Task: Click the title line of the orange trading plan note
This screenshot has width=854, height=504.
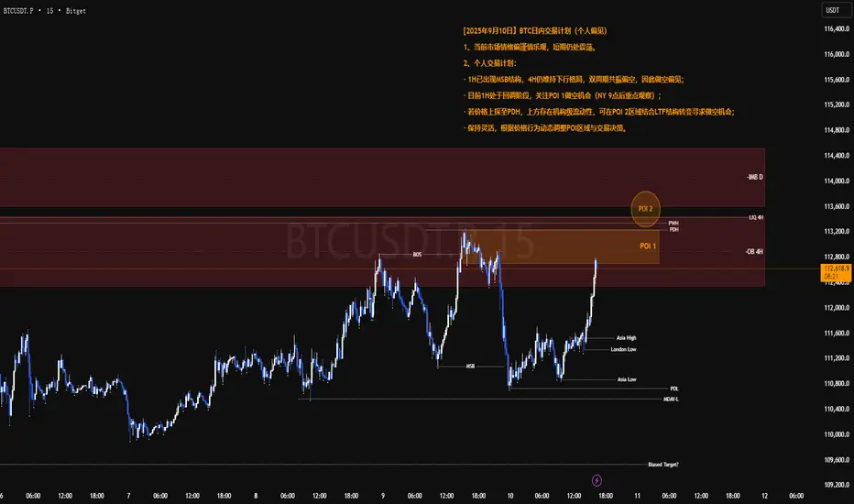Action: click(x=535, y=31)
